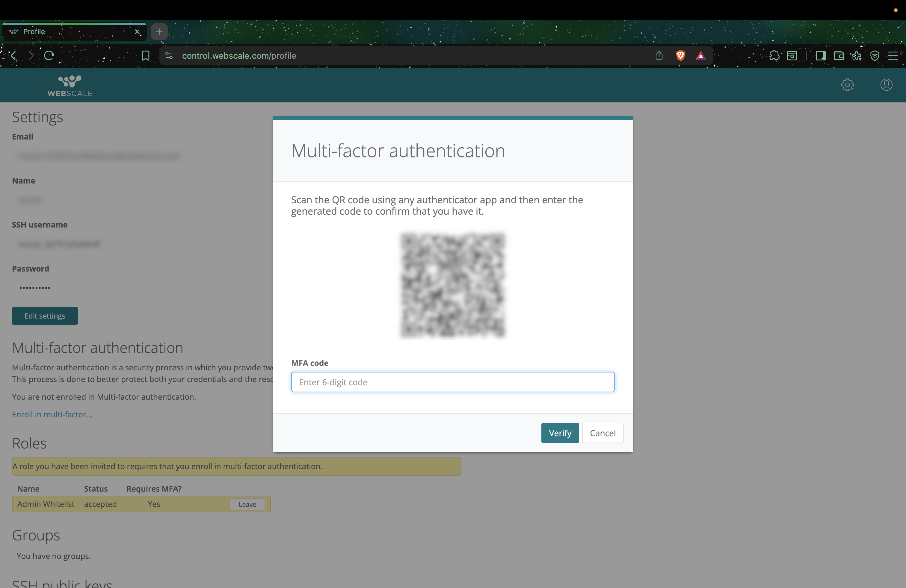Click the 'SSH username' label
Image resolution: width=906 pixels, height=588 pixels.
(40, 225)
